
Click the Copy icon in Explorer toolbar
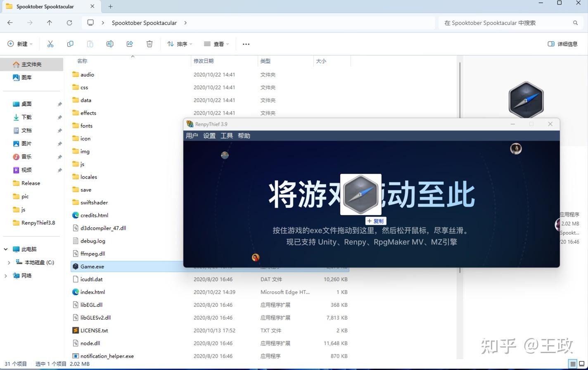click(70, 44)
